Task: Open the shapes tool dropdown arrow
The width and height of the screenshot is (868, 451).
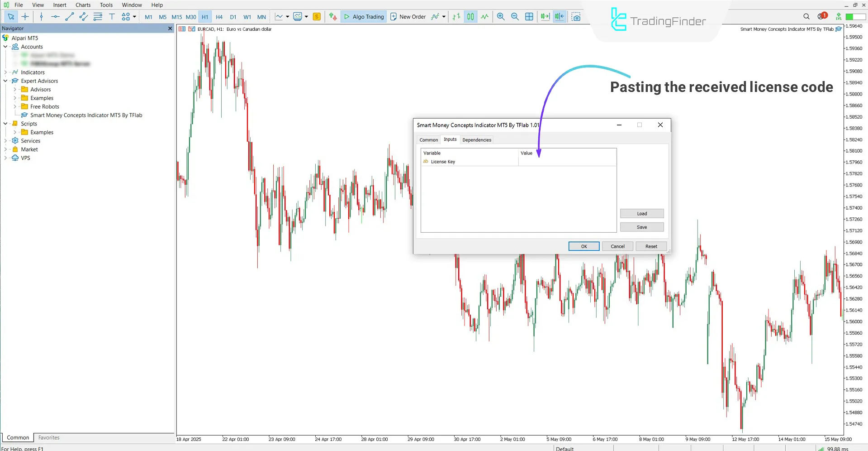Action: click(x=135, y=17)
